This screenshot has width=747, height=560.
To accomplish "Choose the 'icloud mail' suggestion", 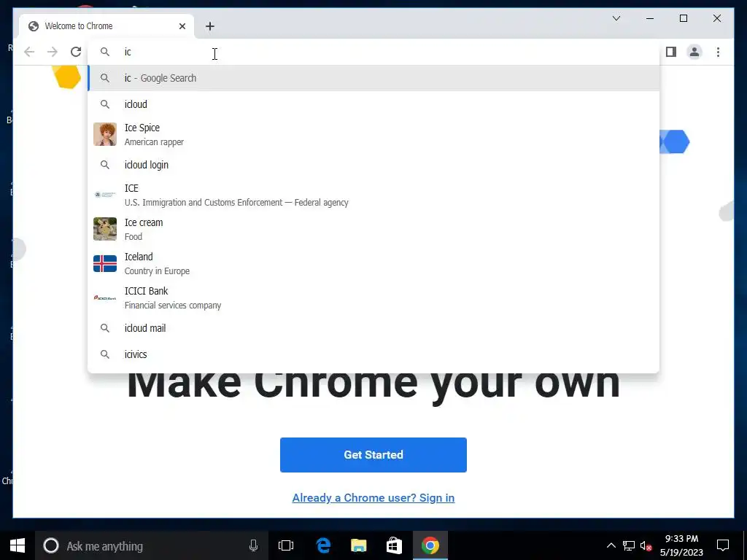I will point(374,328).
